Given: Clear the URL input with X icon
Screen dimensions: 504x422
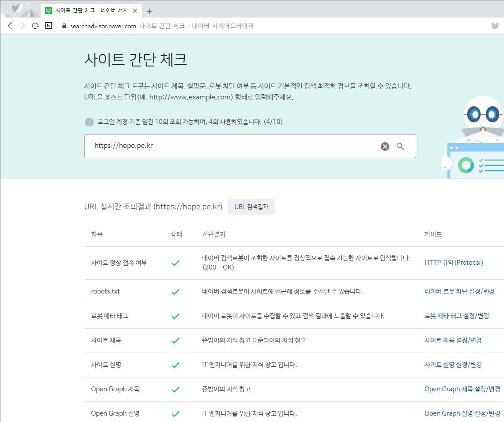Looking at the screenshot, I should (x=385, y=147).
